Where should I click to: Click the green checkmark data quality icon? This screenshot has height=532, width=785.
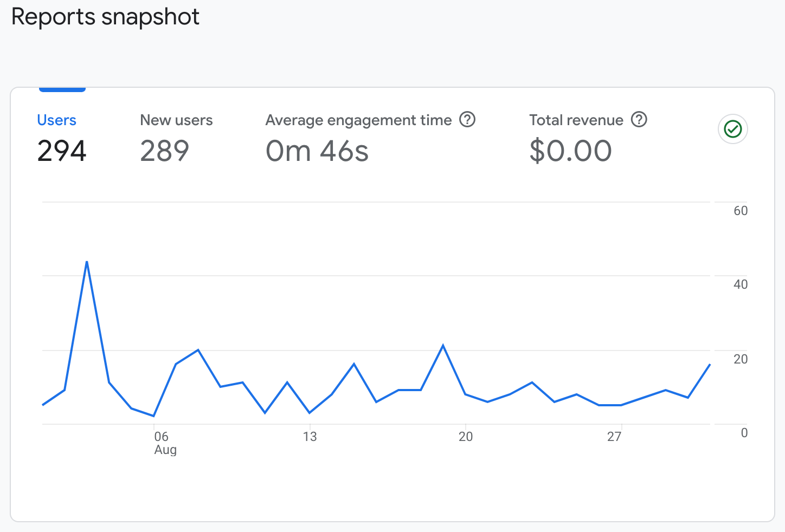[x=733, y=129]
